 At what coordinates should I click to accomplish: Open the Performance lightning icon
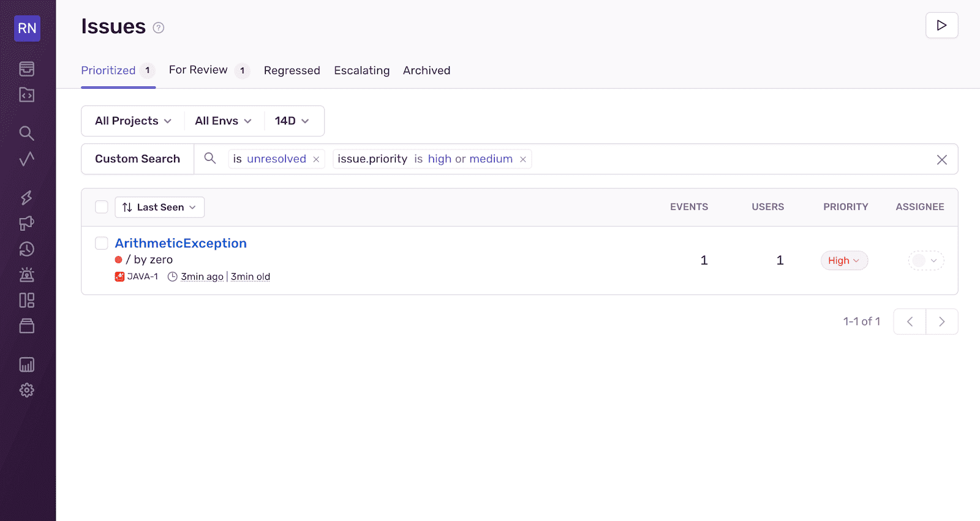27,197
